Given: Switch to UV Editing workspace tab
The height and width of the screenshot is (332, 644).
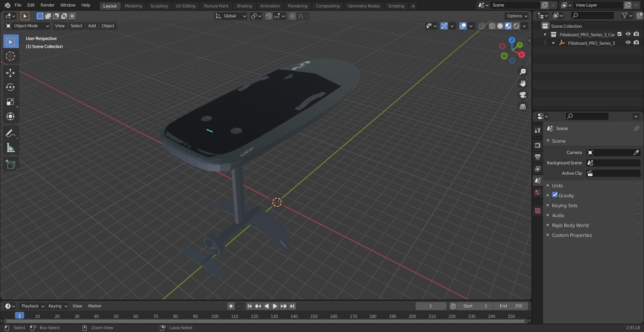Looking at the screenshot, I should click(x=185, y=6).
